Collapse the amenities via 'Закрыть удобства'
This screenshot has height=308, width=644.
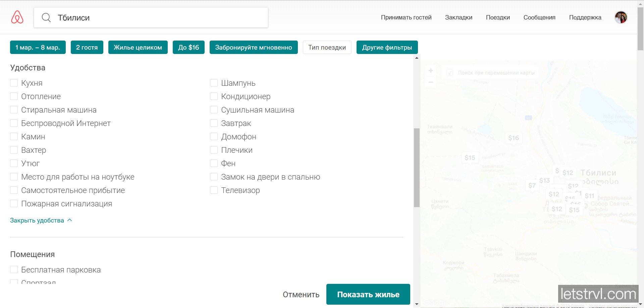click(37, 220)
